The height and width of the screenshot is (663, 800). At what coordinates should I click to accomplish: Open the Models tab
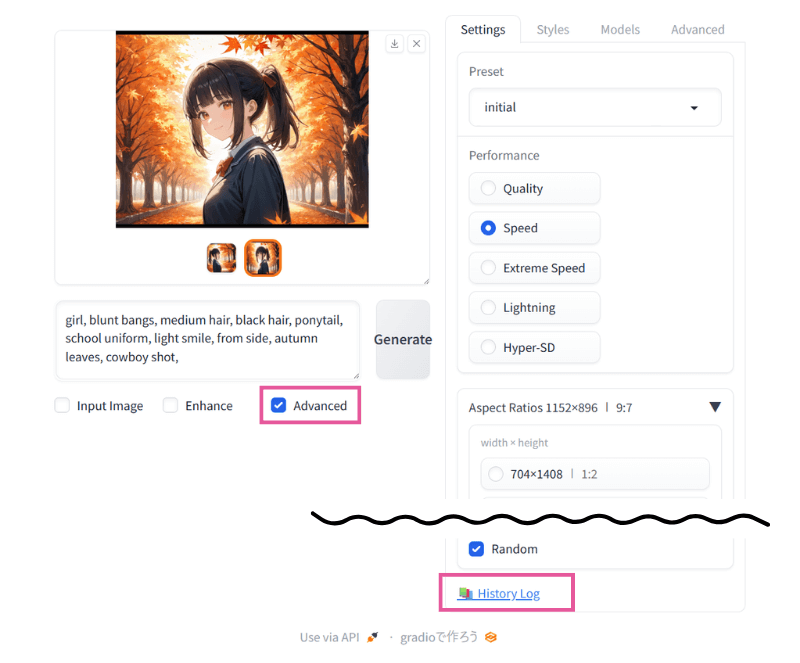click(620, 30)
